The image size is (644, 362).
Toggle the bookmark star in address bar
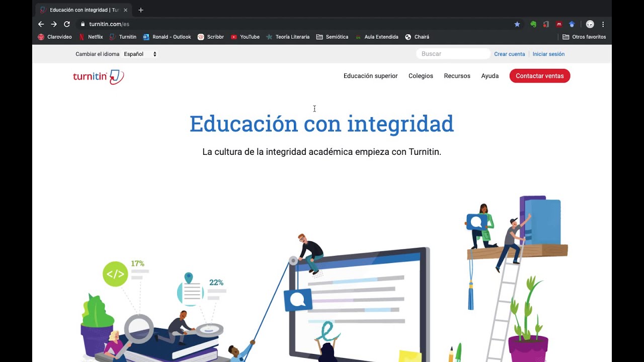pyautogui.click(x=517, y=24)
